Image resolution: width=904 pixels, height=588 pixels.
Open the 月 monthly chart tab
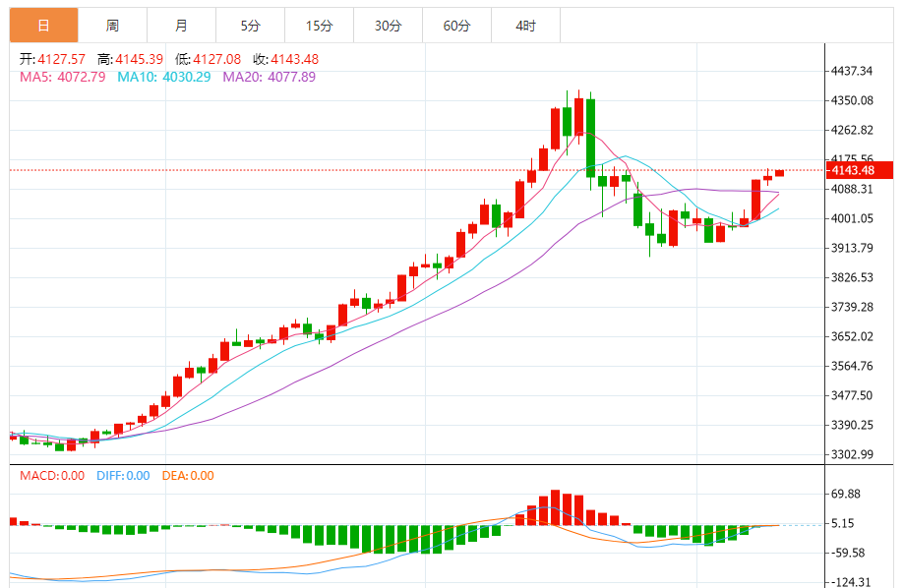[181, 26]
